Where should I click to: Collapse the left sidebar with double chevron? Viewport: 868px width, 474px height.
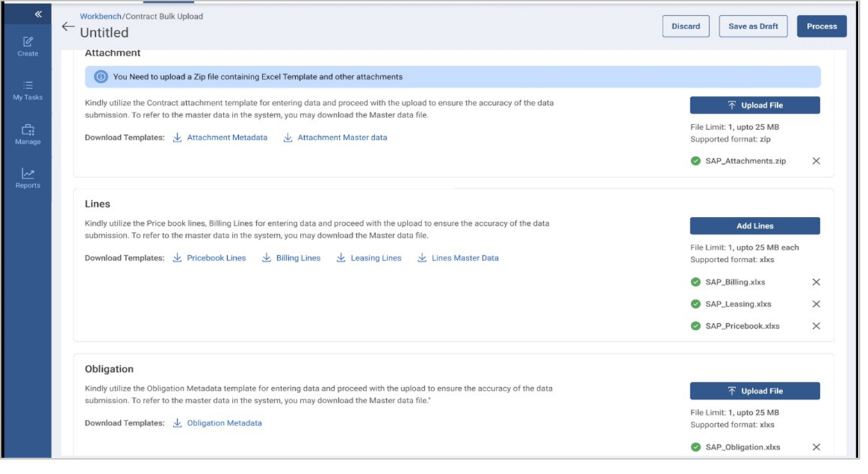pos(38,14)
